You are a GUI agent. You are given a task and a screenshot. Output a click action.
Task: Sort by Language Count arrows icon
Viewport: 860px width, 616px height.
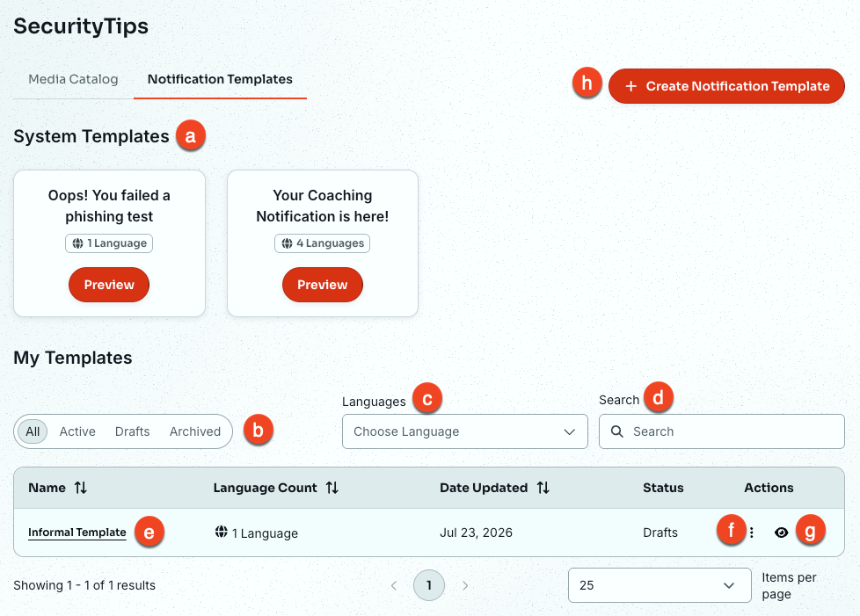point(332,488)
